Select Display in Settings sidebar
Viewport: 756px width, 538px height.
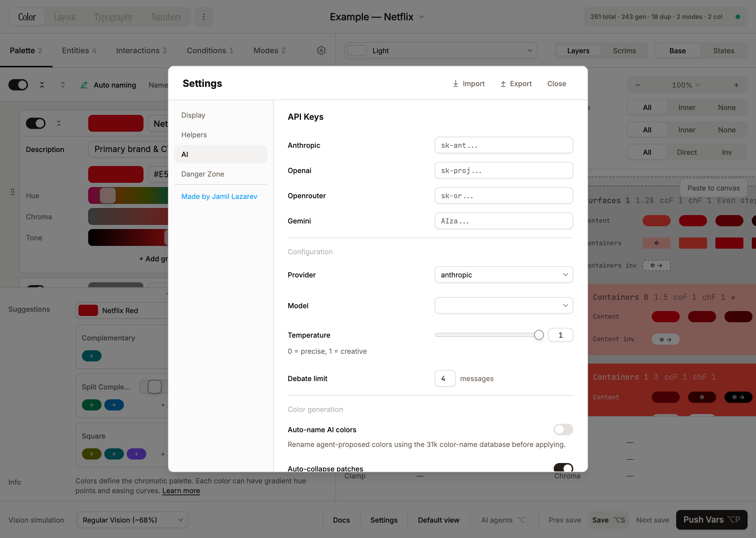point(220,115)
